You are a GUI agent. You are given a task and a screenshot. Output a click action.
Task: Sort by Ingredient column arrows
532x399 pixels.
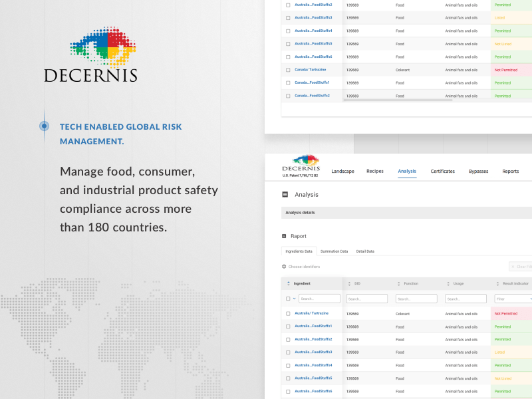click(x=289, y=283)
